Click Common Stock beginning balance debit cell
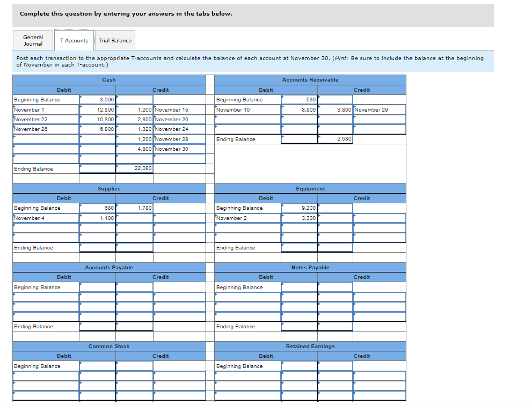The height and width of the screenshot is (405, 532). click(x=97, y=366)
